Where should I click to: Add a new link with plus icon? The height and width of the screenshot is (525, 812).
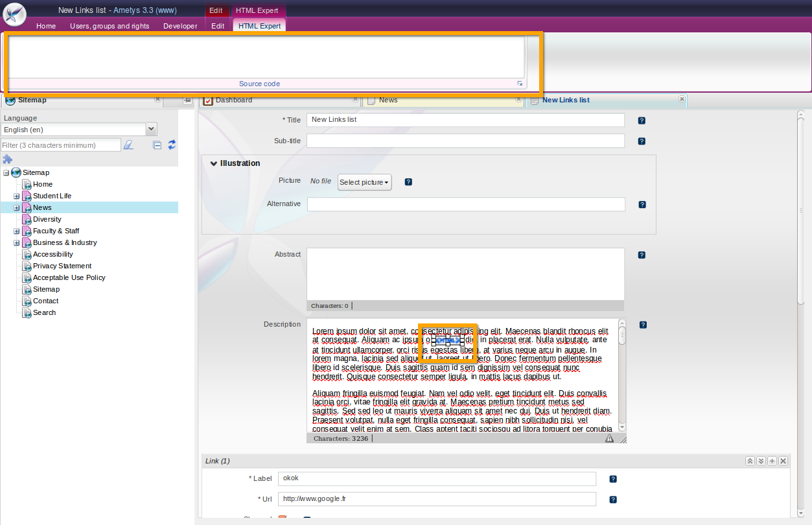point(772,461)
